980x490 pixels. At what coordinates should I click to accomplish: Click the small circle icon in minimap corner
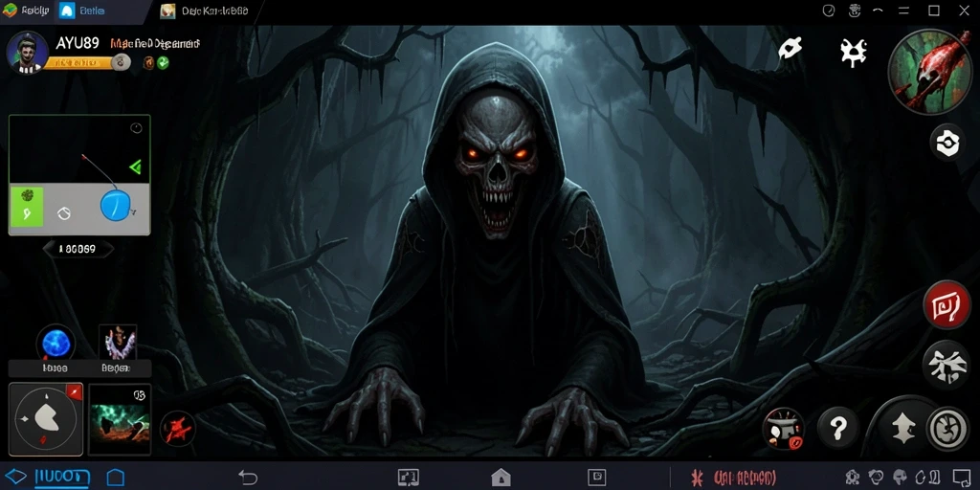[x=136, y=128]
